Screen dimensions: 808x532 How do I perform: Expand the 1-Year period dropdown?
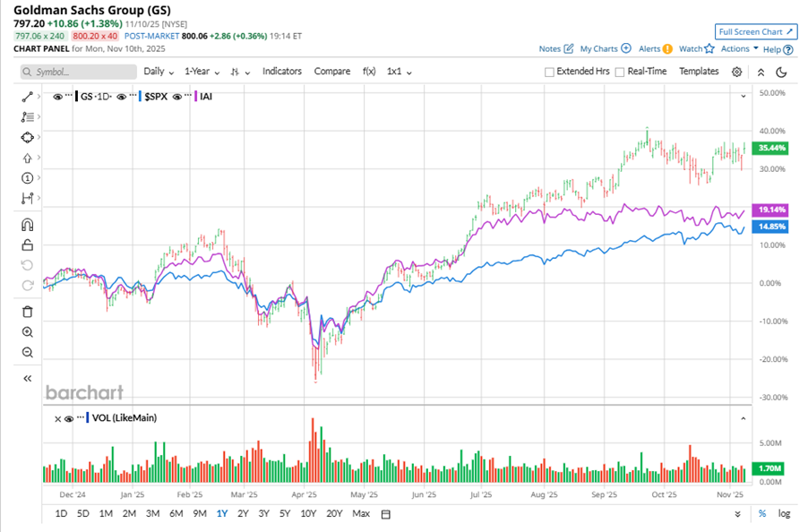click(202, 72)
